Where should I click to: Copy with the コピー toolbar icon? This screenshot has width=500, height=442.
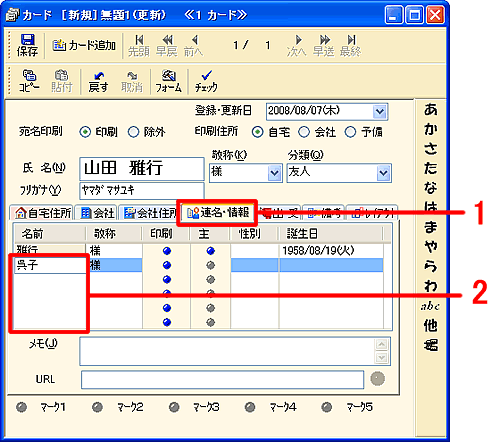pos(29,81)
